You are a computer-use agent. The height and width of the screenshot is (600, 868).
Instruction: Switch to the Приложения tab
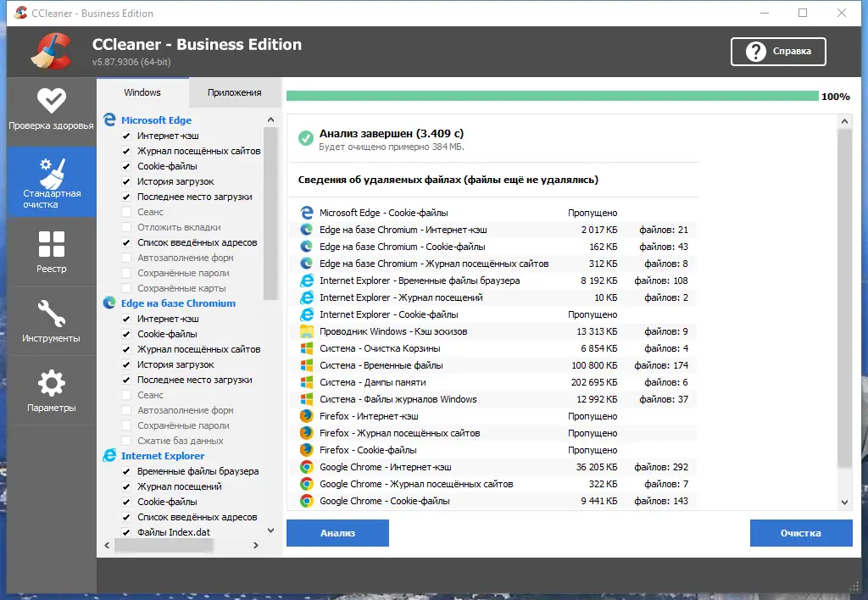coord(235,92)
